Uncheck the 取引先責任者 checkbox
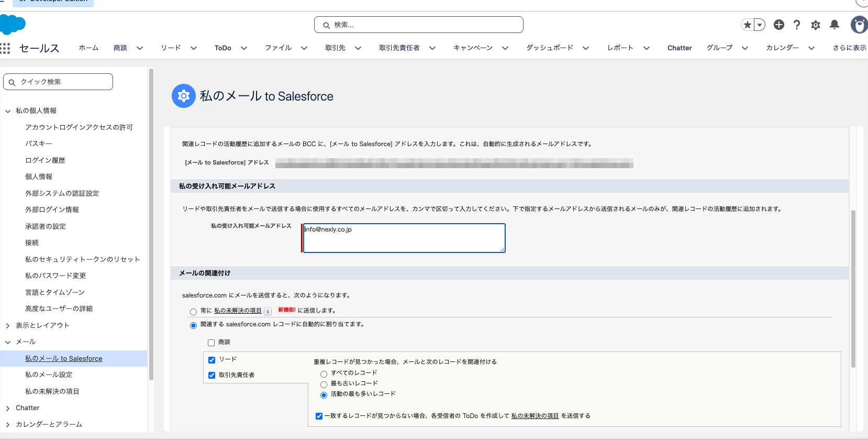Viewport: 868px width, 440px height. coord(212,375)
